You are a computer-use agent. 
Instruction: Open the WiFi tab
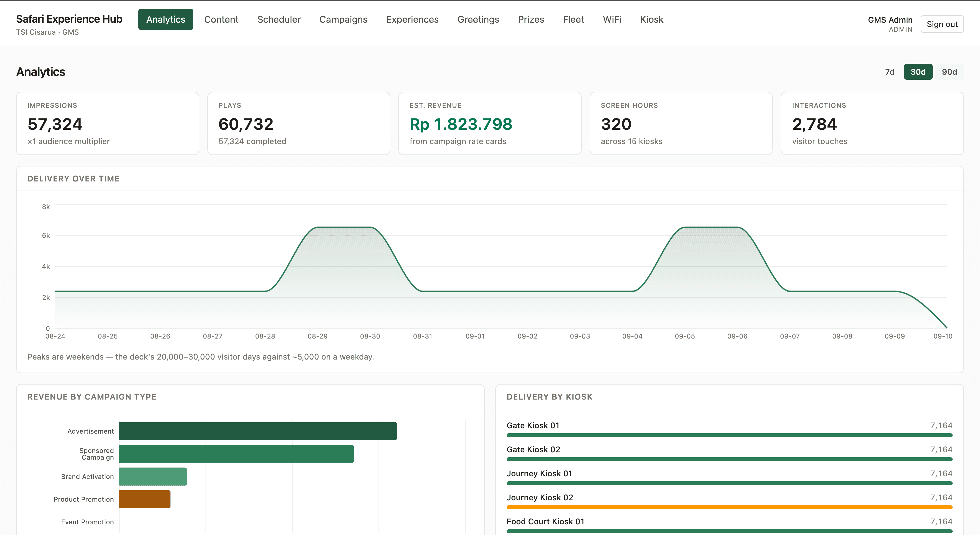[x=612, y=19]
